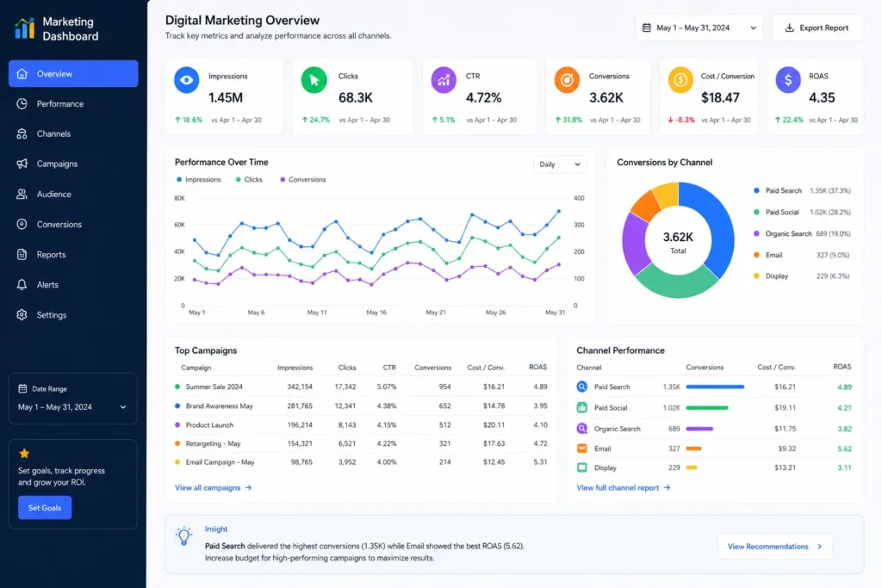Click the yellow Cost / Conversion coin icon

680,80
